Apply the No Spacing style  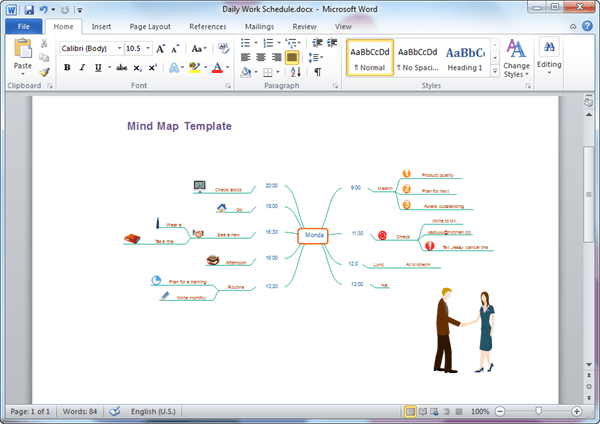pyautogui.click(x=417, y=58)
